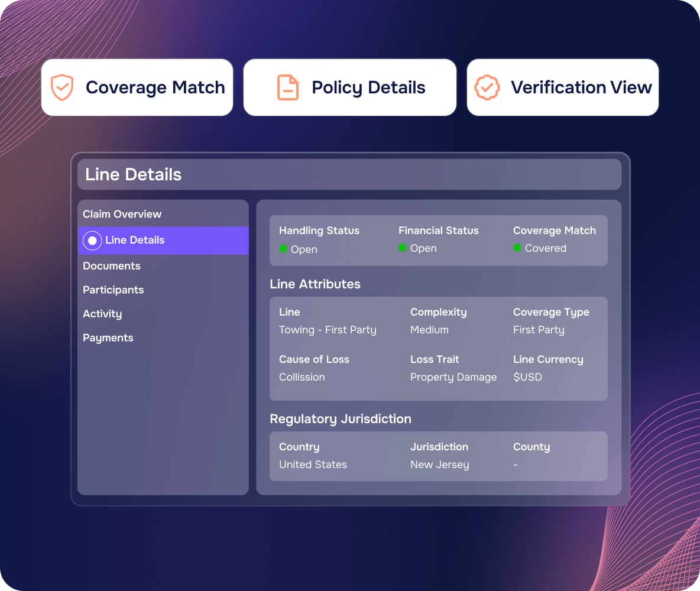The image size is (700, 591).
Task: Open the Verification View card
Action: click(563, 87)
